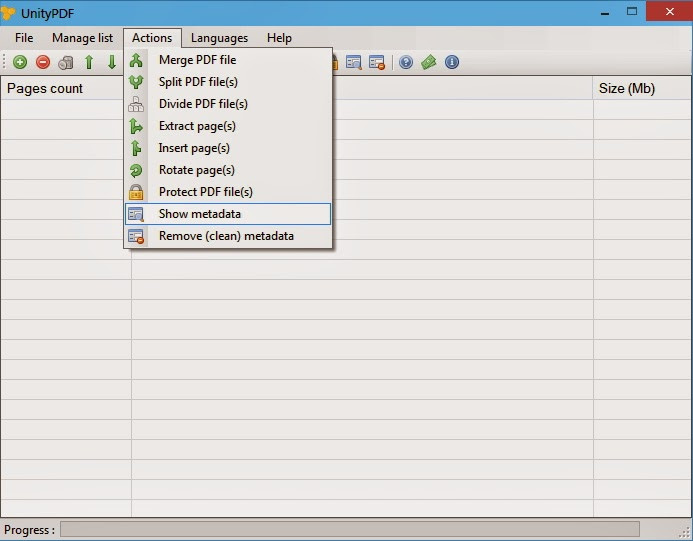Choose Merge PDF file
The image size is (693, 541).
228,60
